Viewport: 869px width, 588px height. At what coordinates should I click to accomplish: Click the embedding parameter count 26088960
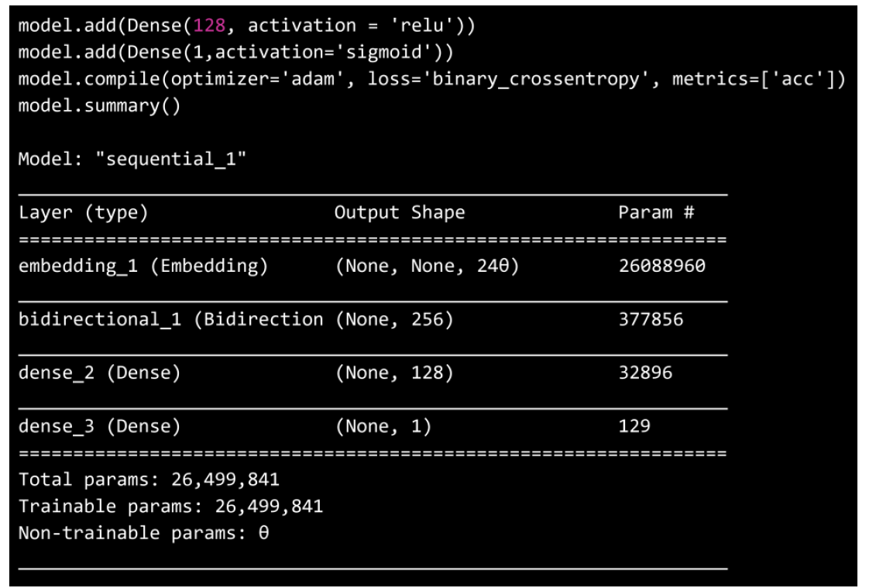point(661,266)
